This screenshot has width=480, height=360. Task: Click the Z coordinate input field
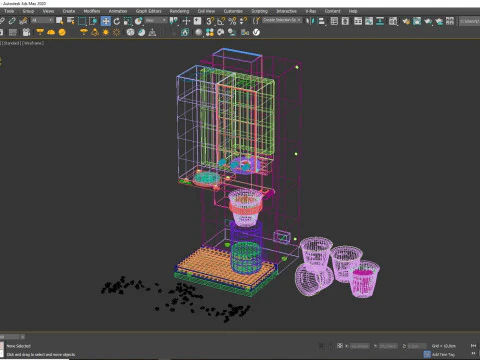point(417,346)
